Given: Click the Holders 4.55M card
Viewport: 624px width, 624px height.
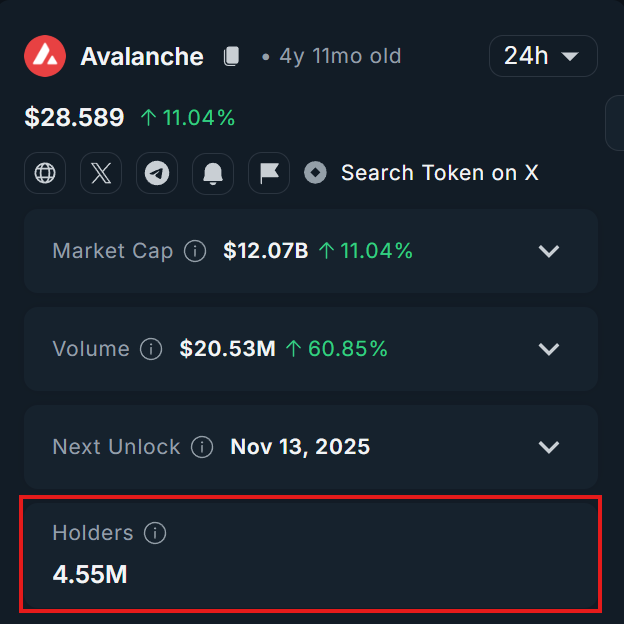Looking at the screenshot, I should pos(311,555).
